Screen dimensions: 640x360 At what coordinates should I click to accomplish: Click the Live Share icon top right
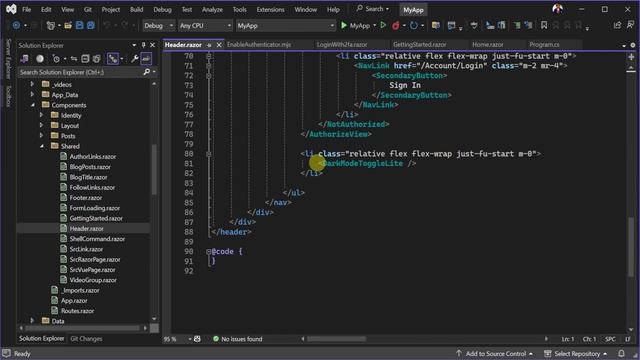(617, 26)
